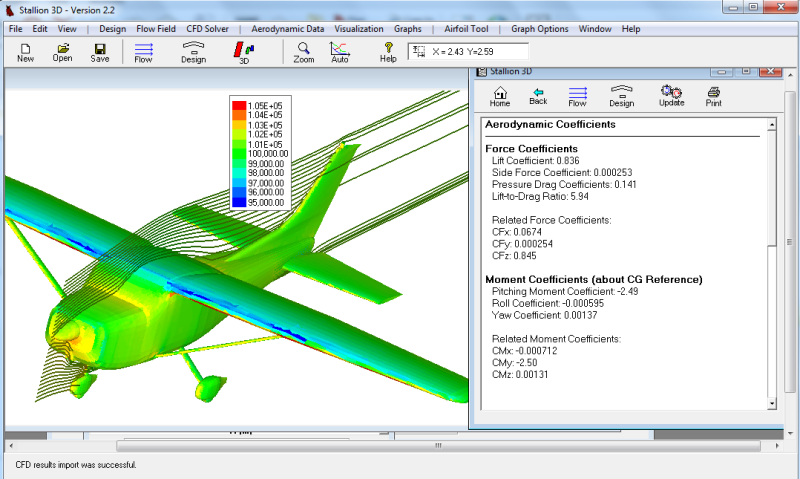Open the Visualization menu

359,29
